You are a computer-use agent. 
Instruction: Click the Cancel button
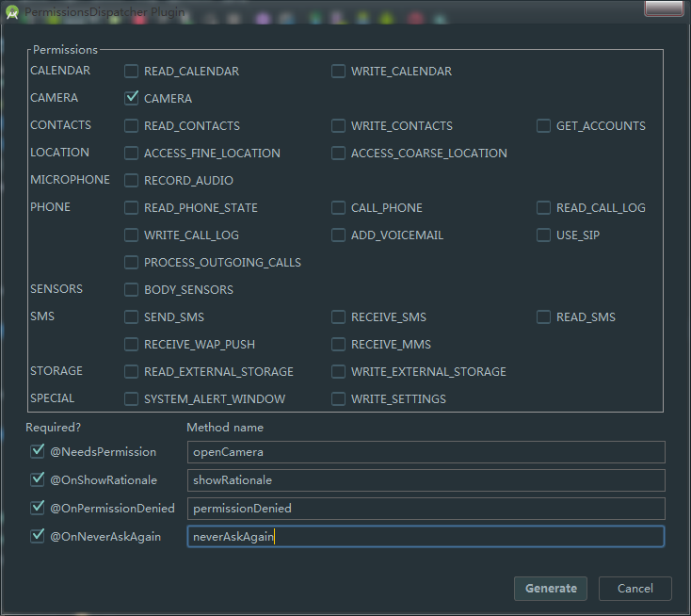[635, 588]
